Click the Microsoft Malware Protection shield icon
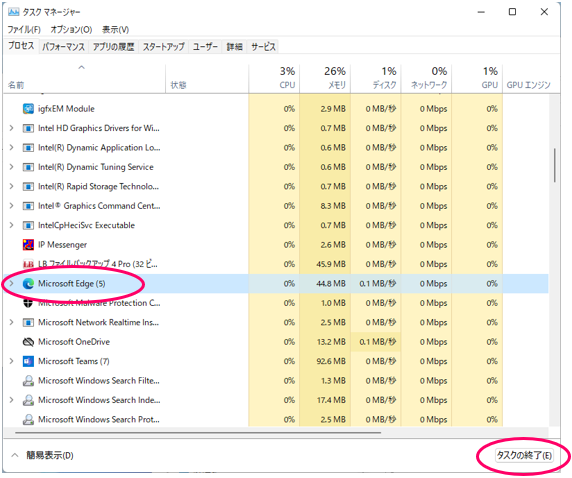572x478 pixels. (x=28, y=303)
